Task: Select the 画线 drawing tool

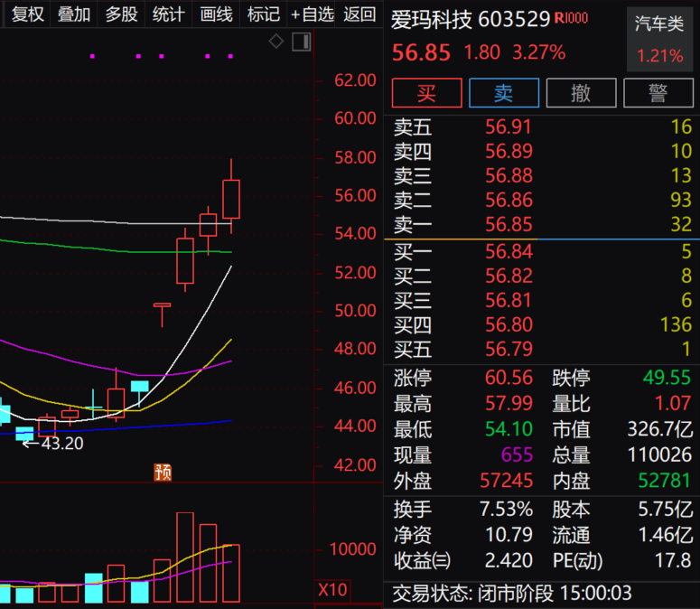Action: 216,14
